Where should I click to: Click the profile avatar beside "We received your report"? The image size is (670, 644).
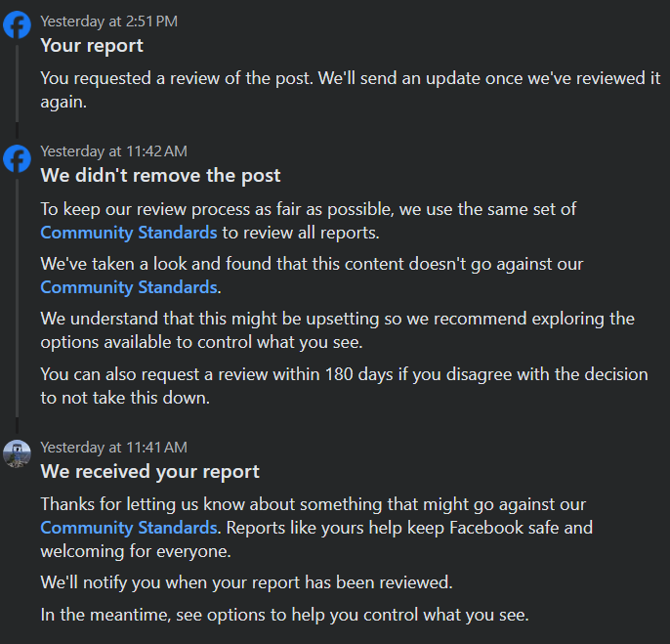(17, 453)
